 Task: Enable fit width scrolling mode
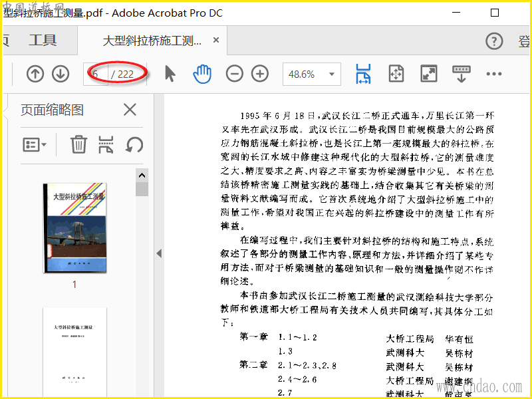[x=363, y=74]
